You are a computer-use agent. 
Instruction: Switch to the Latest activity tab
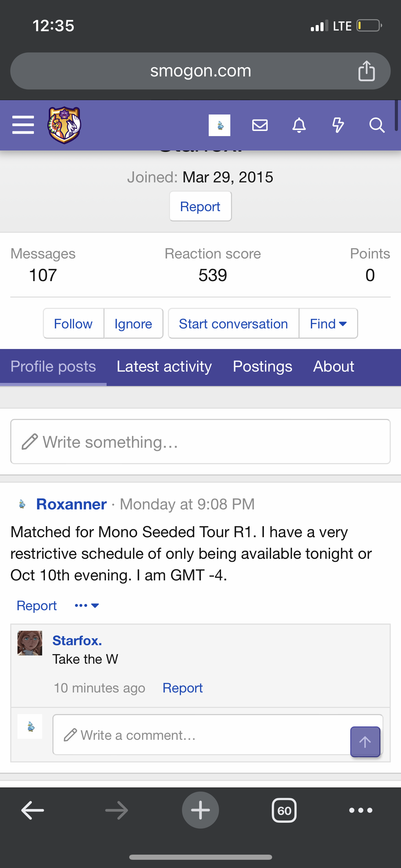[164, 367]
